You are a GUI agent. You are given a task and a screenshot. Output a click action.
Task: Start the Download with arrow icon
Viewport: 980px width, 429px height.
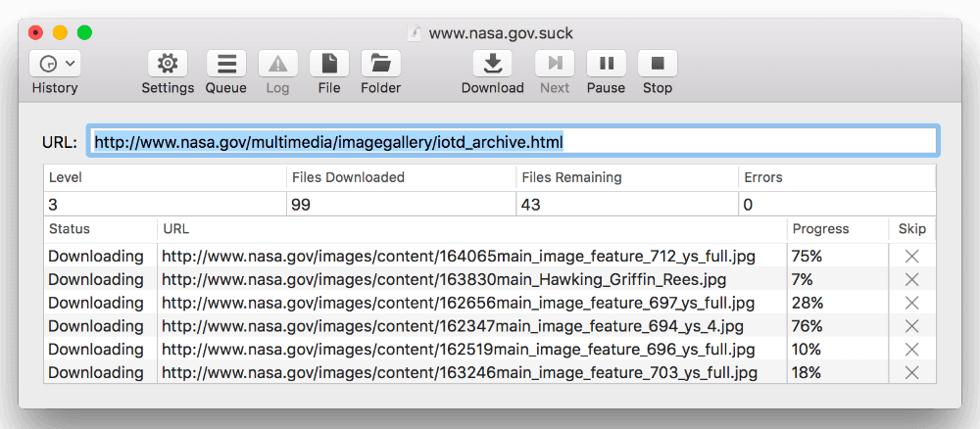coord(493,63)
